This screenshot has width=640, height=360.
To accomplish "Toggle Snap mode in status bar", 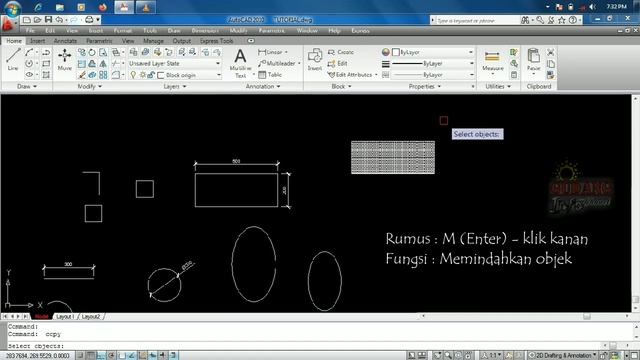I will point(80,356).
